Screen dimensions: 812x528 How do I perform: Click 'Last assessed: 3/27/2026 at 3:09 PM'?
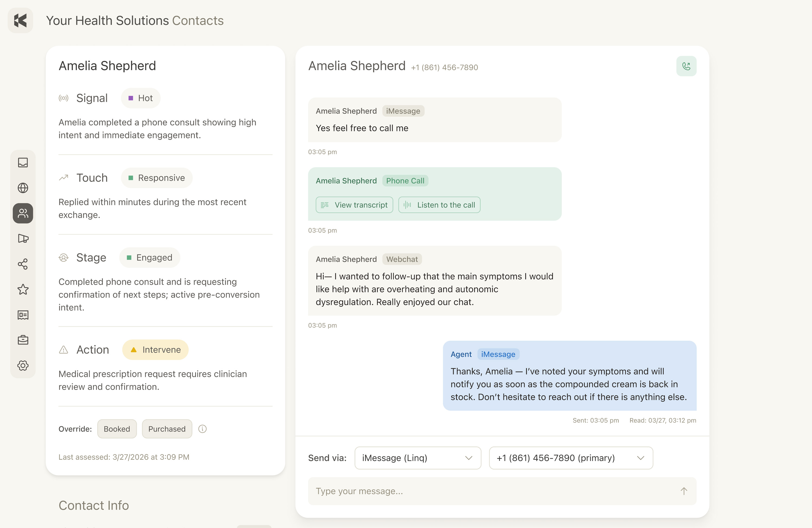[x=124, y=457]
